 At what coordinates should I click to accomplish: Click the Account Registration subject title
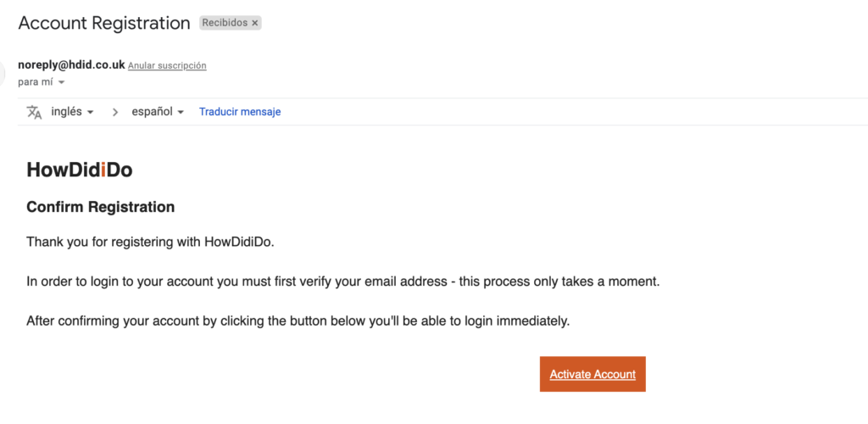coord(104,23)
